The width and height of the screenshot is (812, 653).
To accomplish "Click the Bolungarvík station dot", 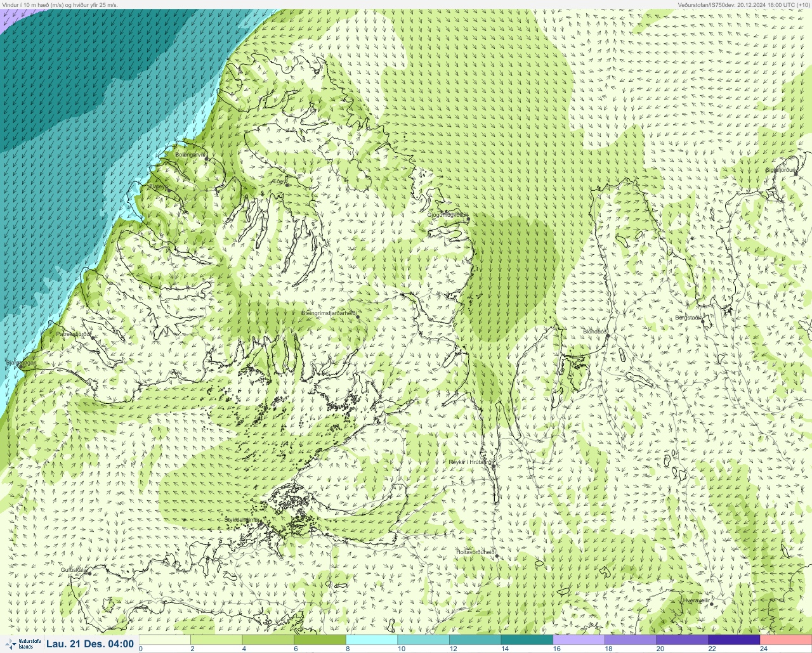I will pyautogui.click(x=206, y=158).
